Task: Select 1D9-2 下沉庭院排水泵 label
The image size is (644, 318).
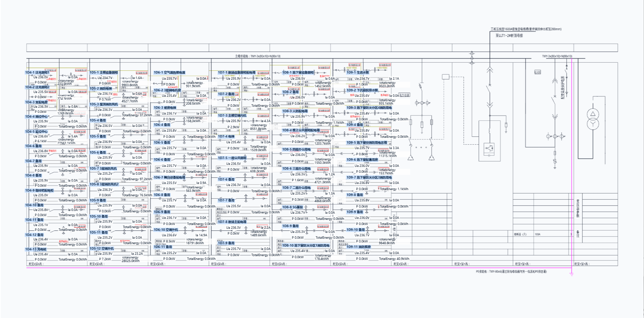Action: tap(362, 91)
